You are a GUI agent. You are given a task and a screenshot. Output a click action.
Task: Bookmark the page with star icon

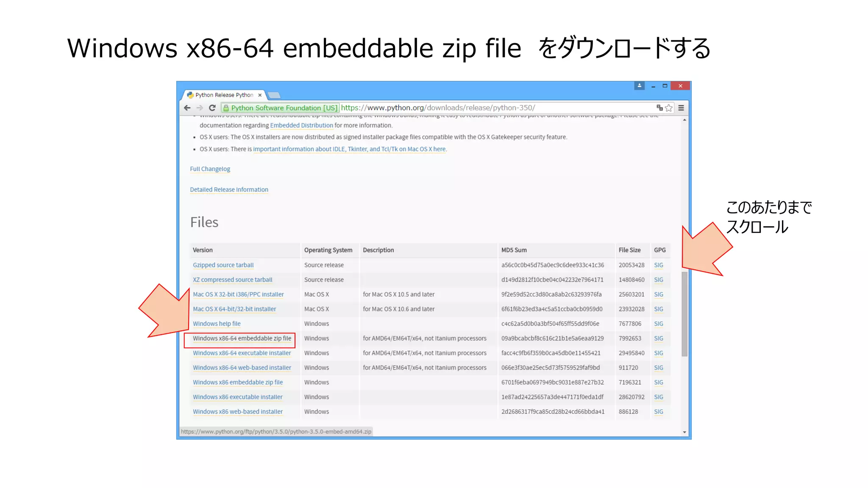point(669,108)
